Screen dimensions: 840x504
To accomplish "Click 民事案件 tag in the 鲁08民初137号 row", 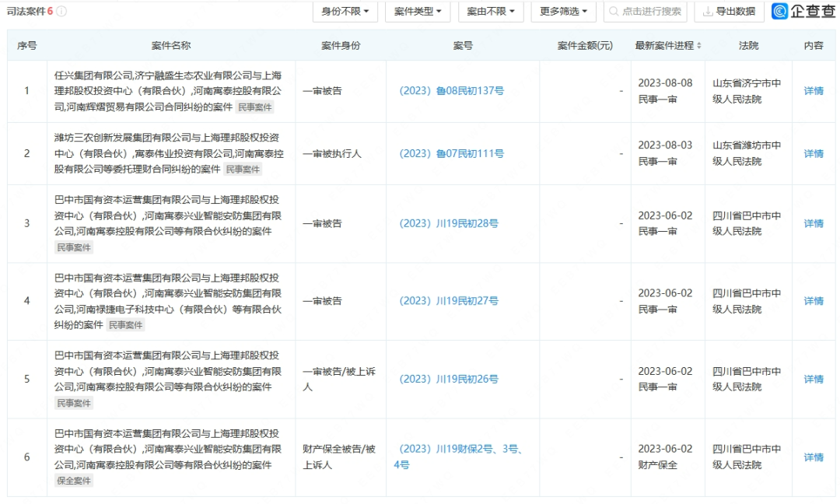I will click(255, 107).
